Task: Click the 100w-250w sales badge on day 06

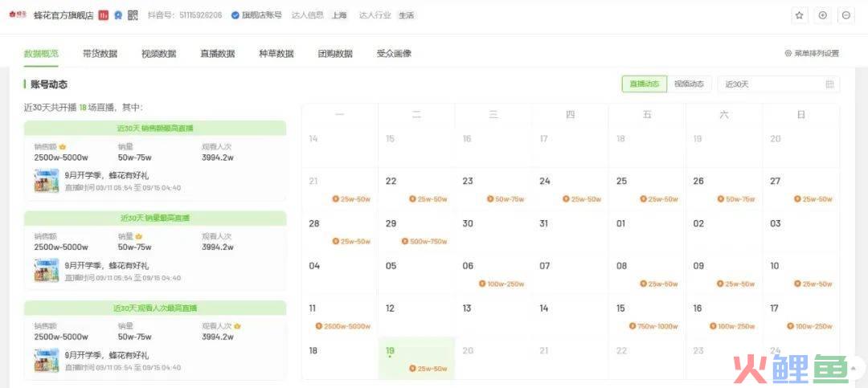Action: coord(502,284)
